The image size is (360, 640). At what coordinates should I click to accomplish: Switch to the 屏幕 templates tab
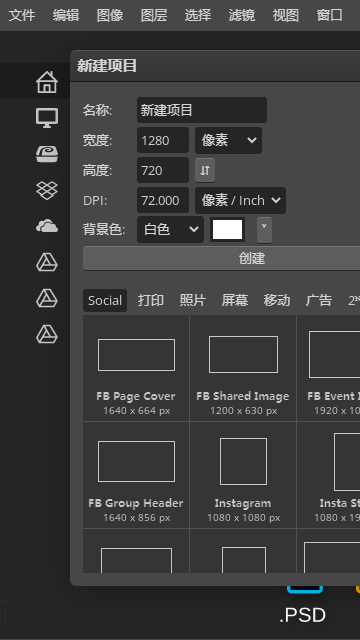235,300
